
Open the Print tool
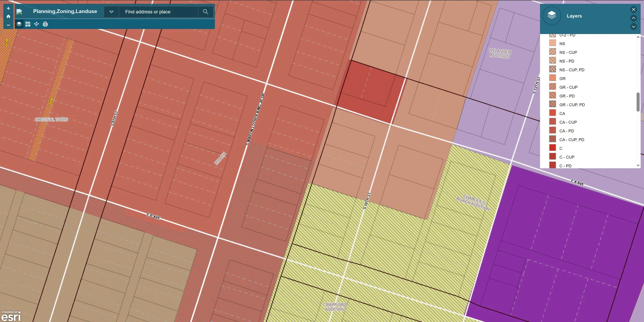tap(45, 24)
